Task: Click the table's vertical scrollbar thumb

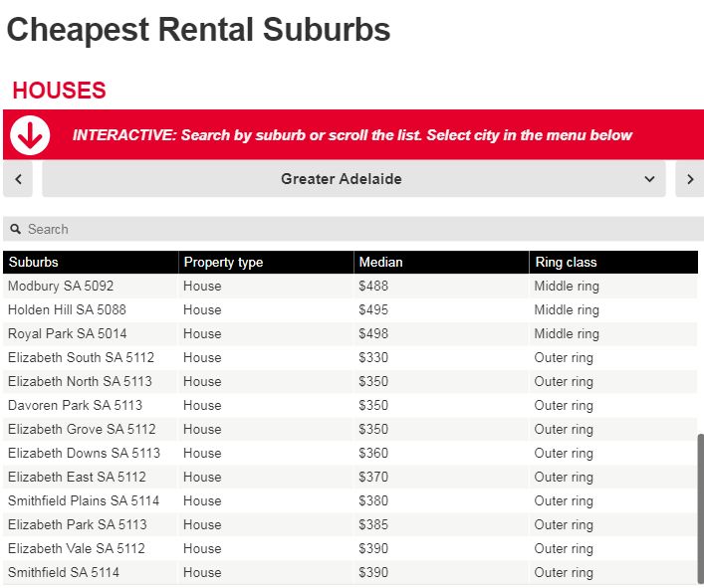Action: 700,507
